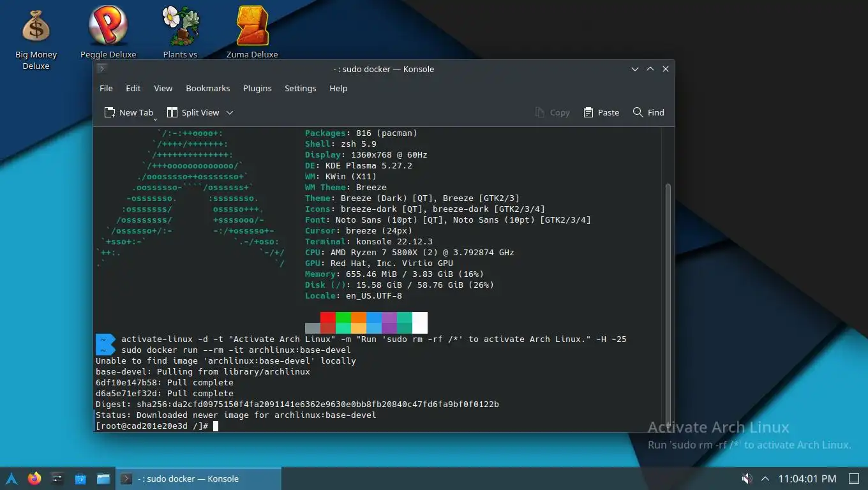The width and height of the screenshot is (868, 490).
Task: Click the Find toolbar button
Action: coord(648,112)
